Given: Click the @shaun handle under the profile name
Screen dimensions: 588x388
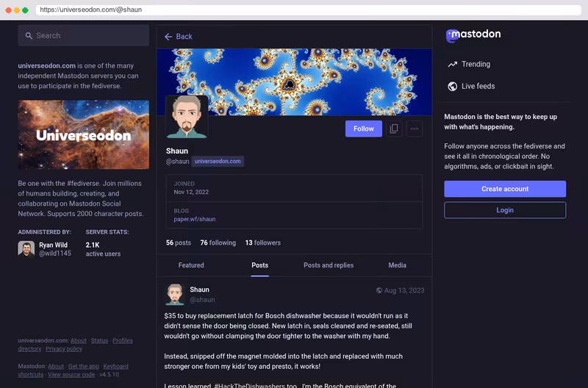Looking at the screenshot, I should click(177, 161).
